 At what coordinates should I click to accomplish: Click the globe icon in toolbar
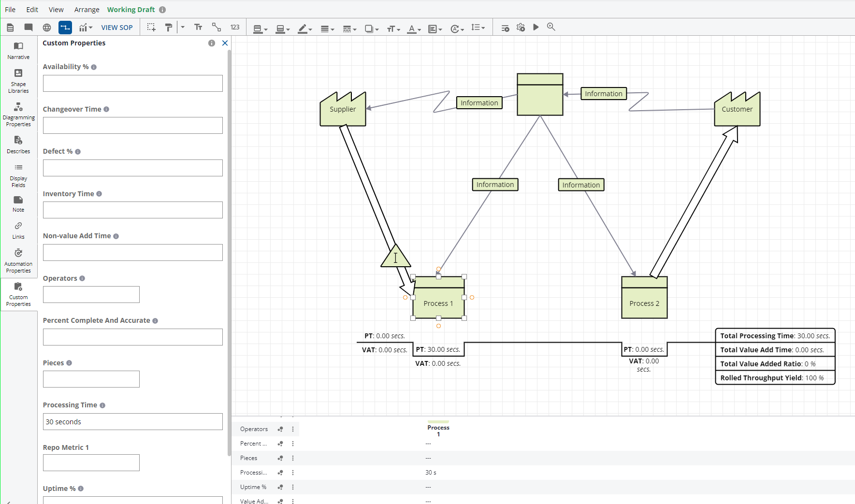tap(47, 28)
